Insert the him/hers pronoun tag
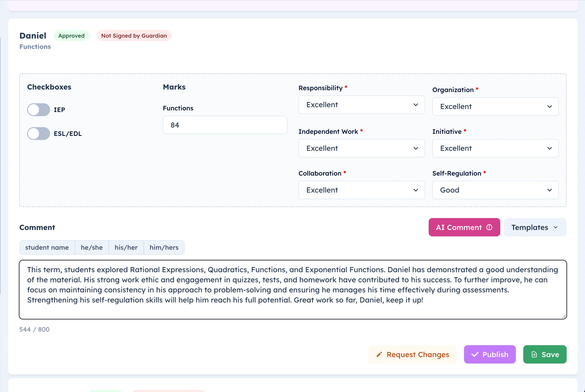 click(164, 247)
